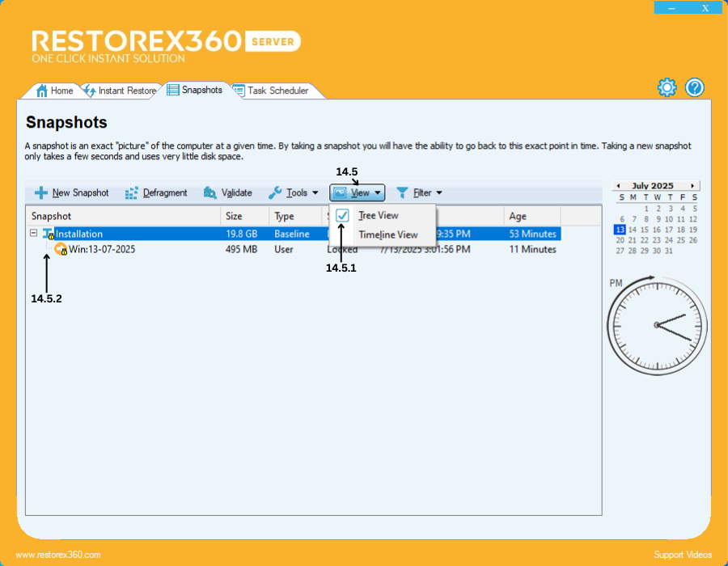This screenshot has height=566, width=728.
Task: Click the Tools wrench icon
Action: (x=275, y=192)
